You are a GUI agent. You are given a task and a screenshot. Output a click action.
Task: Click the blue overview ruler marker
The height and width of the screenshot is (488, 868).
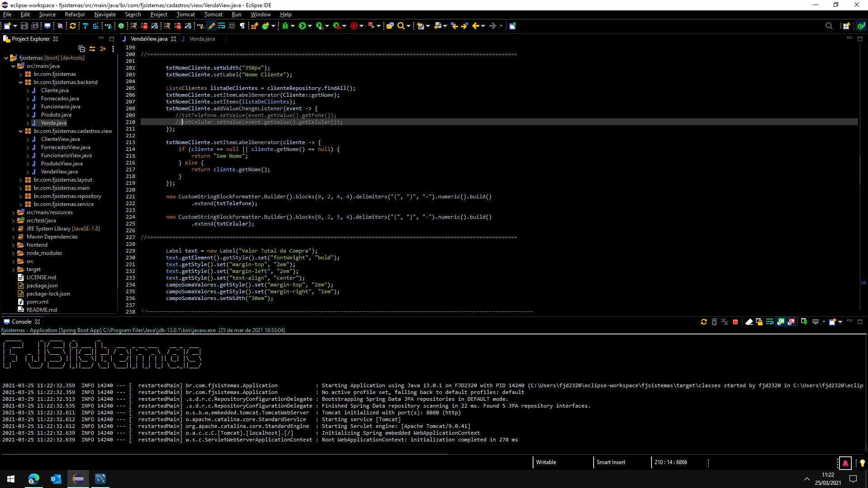coord(863,283)
